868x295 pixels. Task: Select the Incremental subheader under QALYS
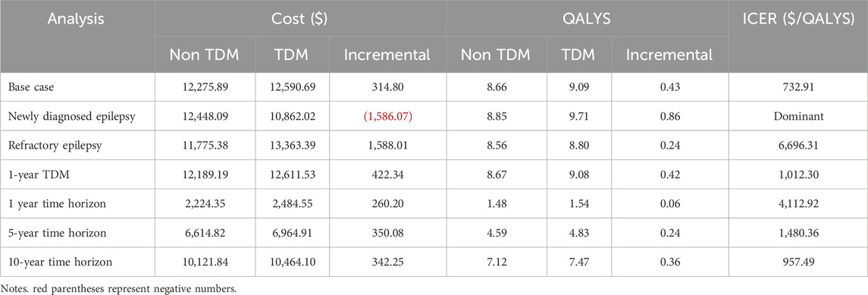point(670,55)
